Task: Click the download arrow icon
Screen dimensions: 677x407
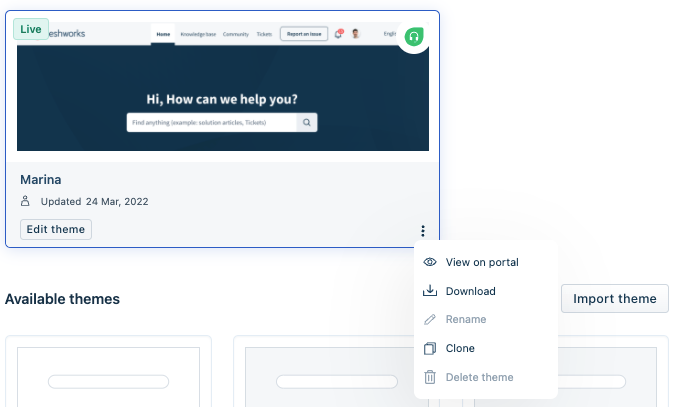Action: [430, 290]
